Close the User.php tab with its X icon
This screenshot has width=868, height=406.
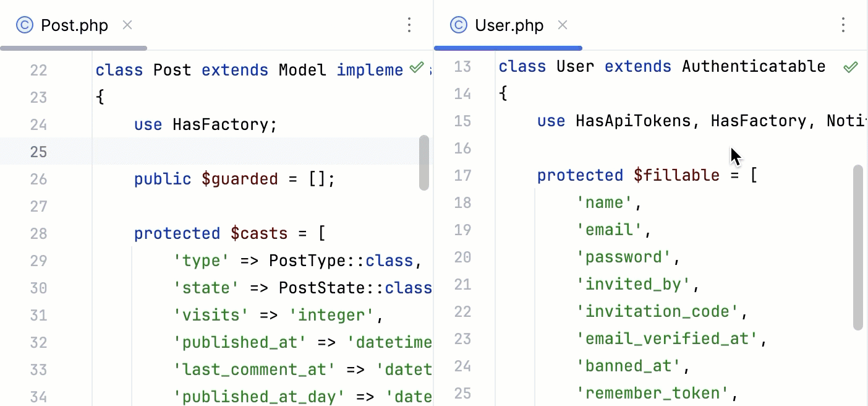pos(563,25)
